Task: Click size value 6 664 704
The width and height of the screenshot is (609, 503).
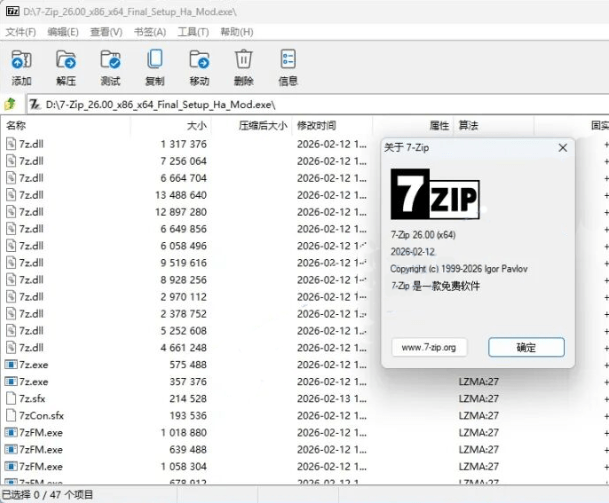Action: pyautogui.click(x=184, y=178)
